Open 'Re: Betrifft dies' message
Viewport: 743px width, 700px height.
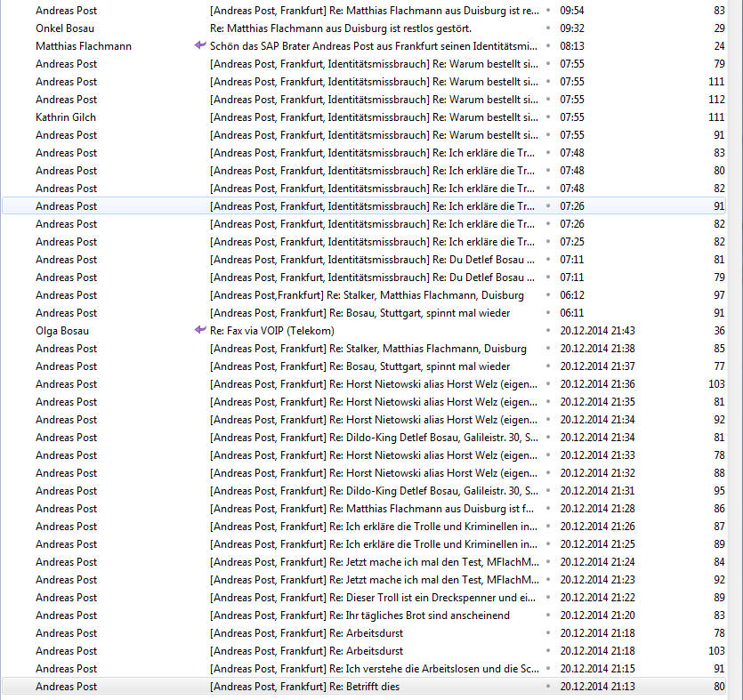point(304,687)
